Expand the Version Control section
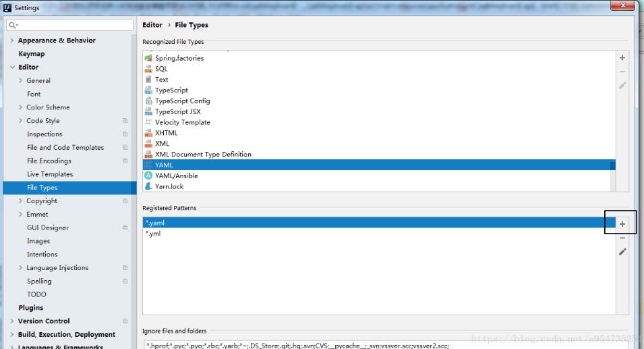 click(x=12, y=321)
